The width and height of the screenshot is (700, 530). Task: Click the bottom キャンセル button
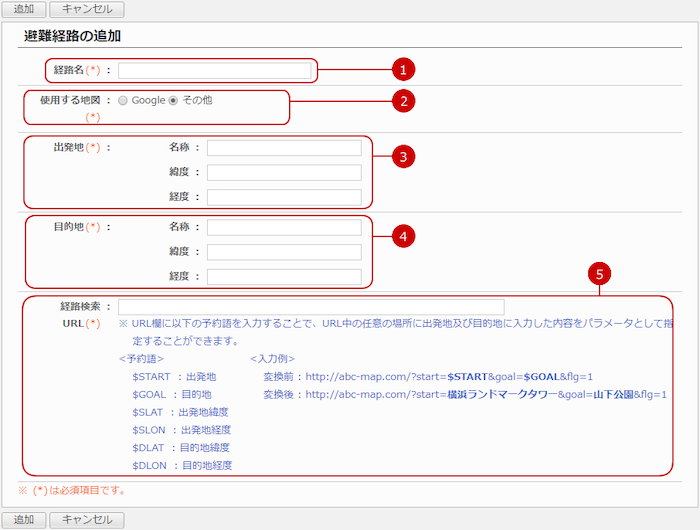[87, 520]
